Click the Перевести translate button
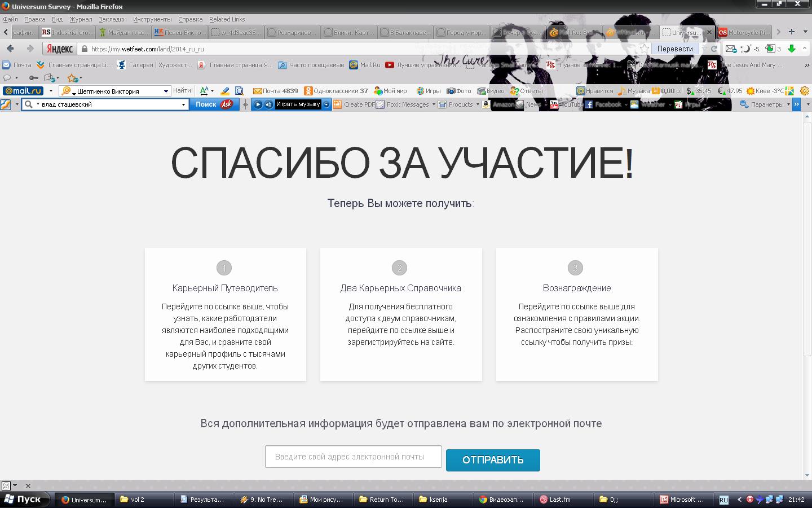The height and width of the screenshot is (508, 812). 674,49
